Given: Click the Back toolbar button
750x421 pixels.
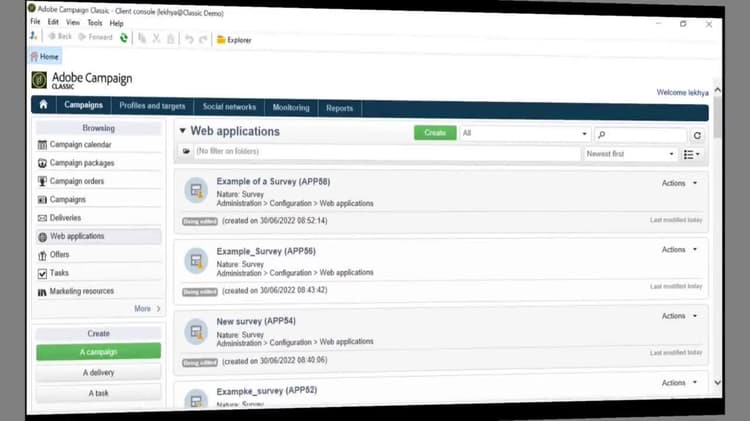Looking at the screenshot, I should coord(60,36).
